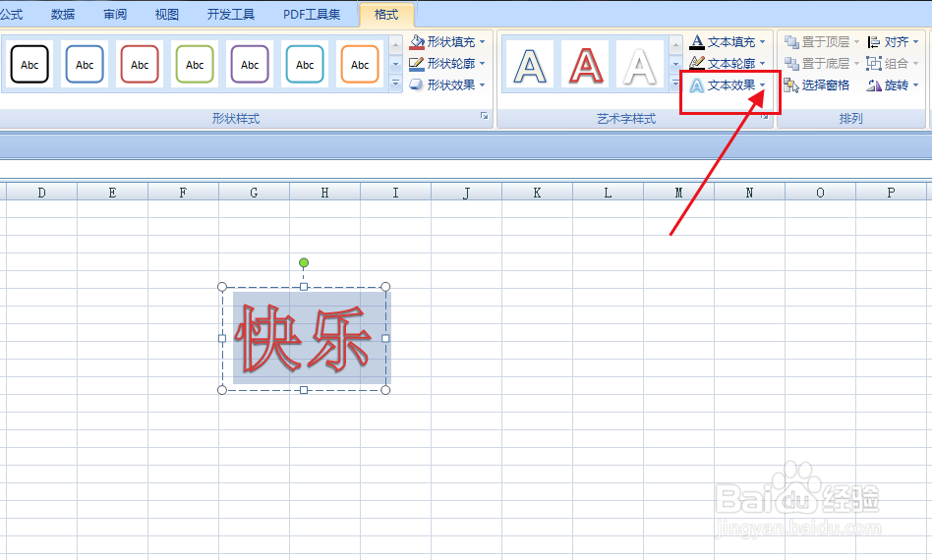932x560 pixels.
Task: Switch to the 数据 tab
Action: click(x=63, y=15)
